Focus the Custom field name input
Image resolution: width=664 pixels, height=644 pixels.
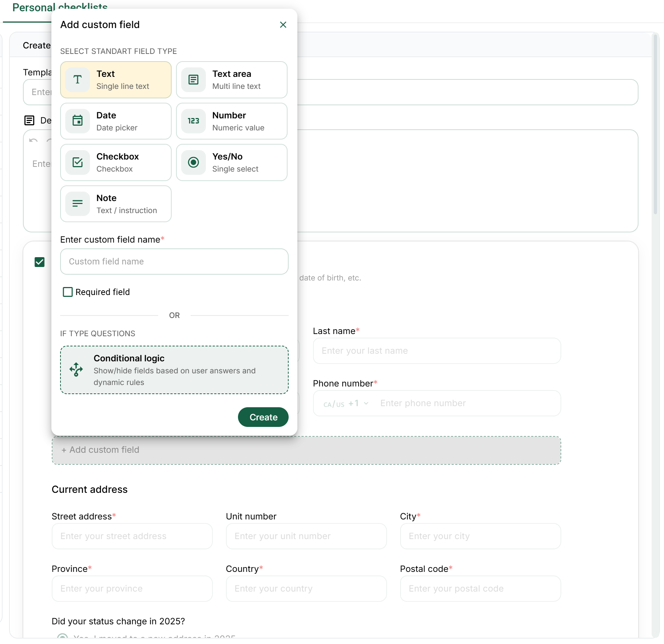(x=174, y=262)
